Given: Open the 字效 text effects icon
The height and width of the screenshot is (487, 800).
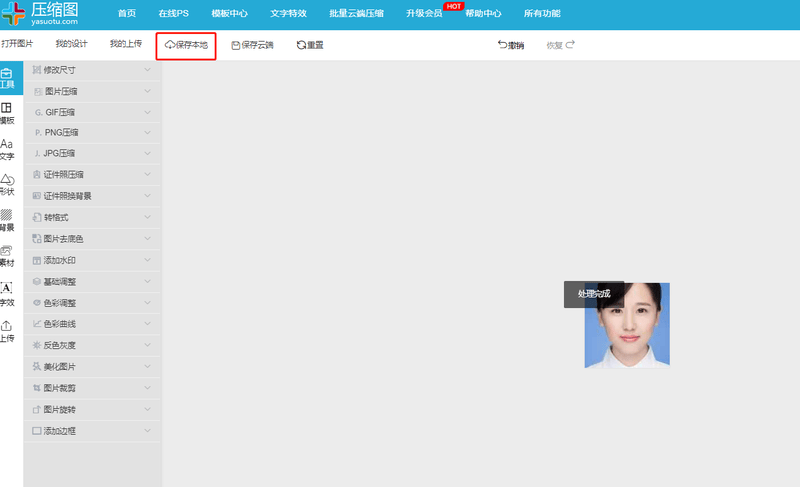Looking at the screenshot, I should click(7, 293).
